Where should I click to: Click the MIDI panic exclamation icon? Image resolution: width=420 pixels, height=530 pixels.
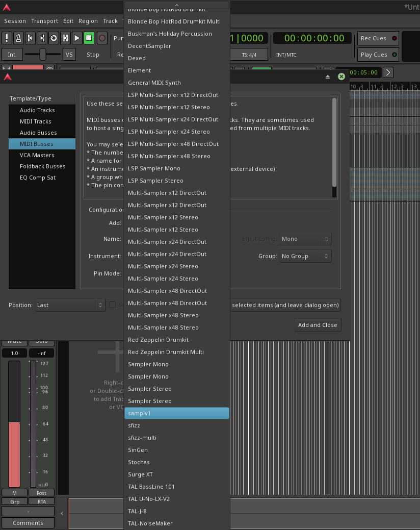[7, 38]
